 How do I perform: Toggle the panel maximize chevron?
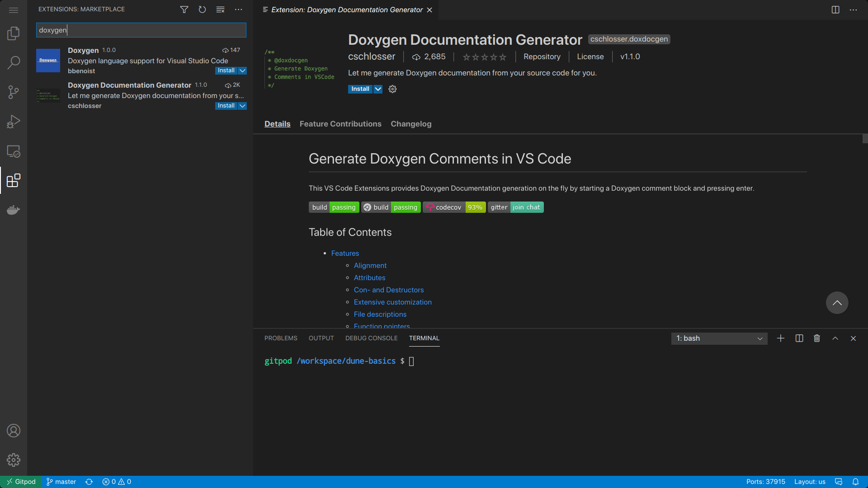835,338
